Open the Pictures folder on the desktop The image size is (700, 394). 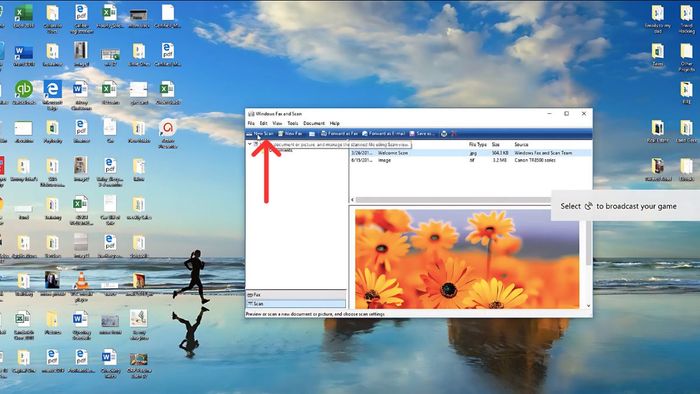pyautogui.click(x=52, y=323)
